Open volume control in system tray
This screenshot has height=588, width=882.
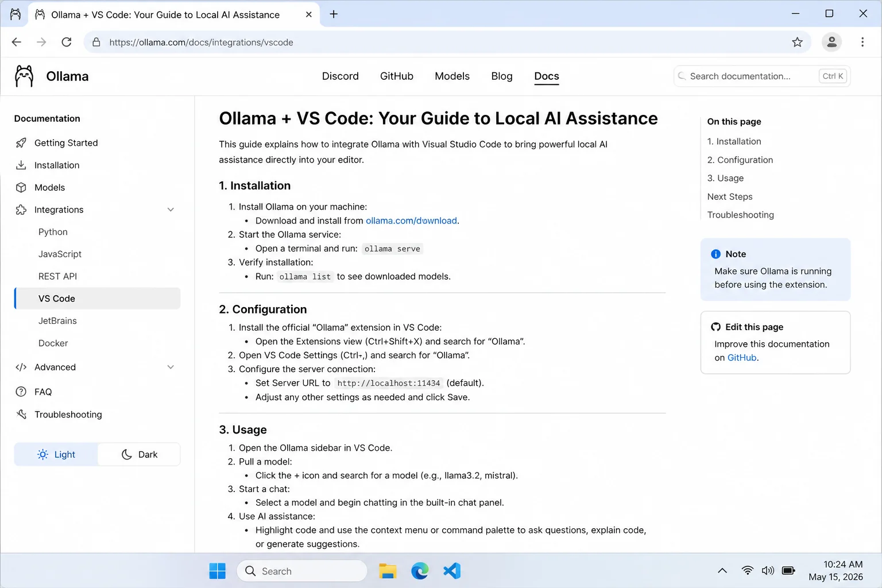pos(768,571)
